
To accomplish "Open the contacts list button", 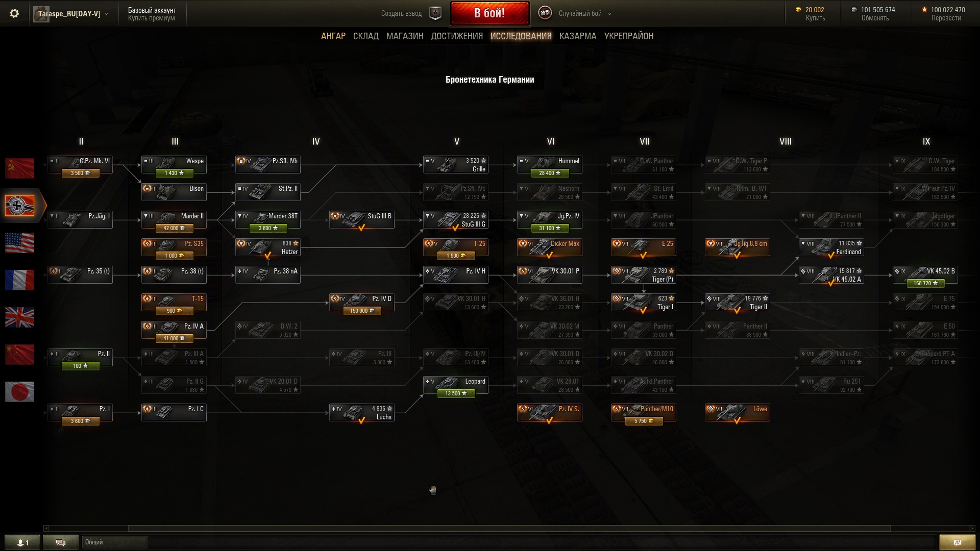I will click(x=22, y=542).
